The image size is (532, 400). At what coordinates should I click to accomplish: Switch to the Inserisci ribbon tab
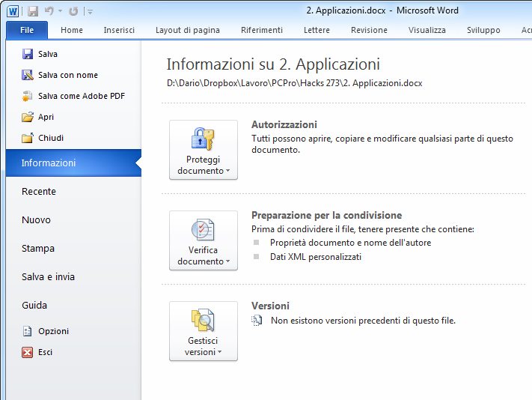119,30
